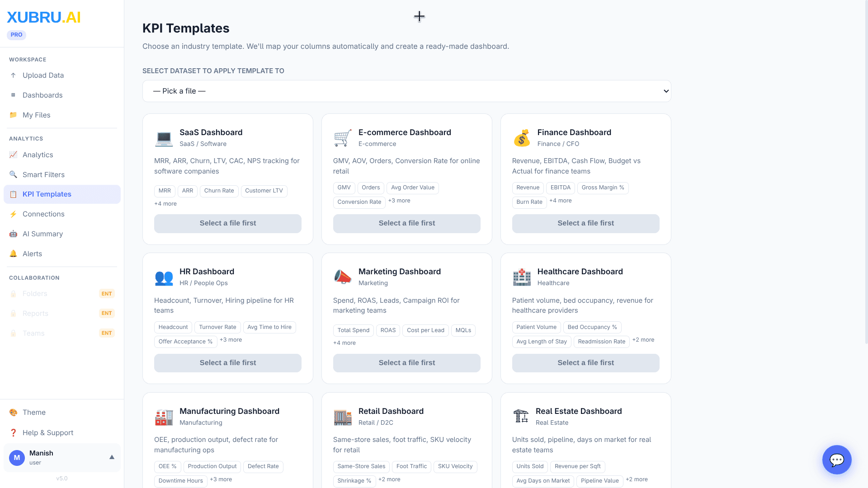This screenshot has width=868, height=488.
Task: Expand the Manish user menu arrow
Action: point(112,457)
